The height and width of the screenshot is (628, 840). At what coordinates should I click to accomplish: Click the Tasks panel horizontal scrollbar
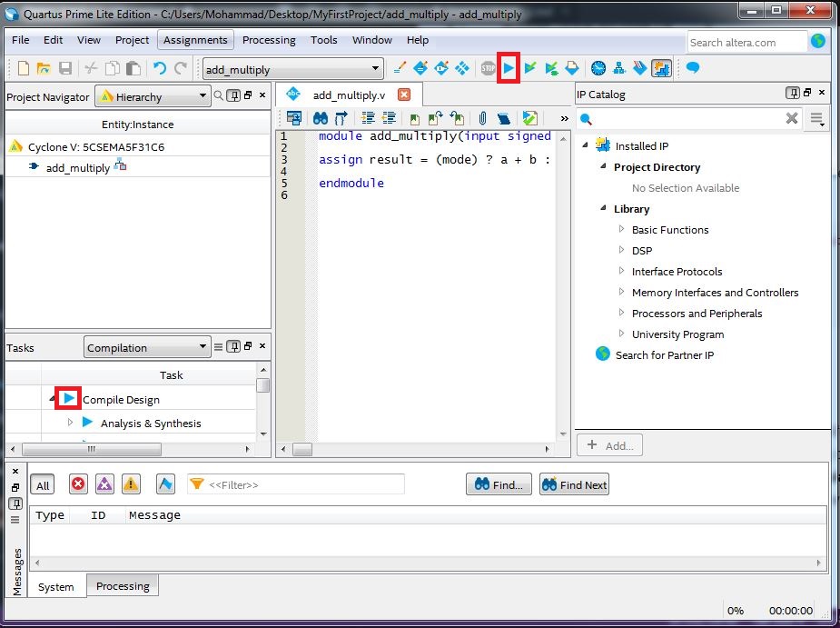tap(92, 449)
